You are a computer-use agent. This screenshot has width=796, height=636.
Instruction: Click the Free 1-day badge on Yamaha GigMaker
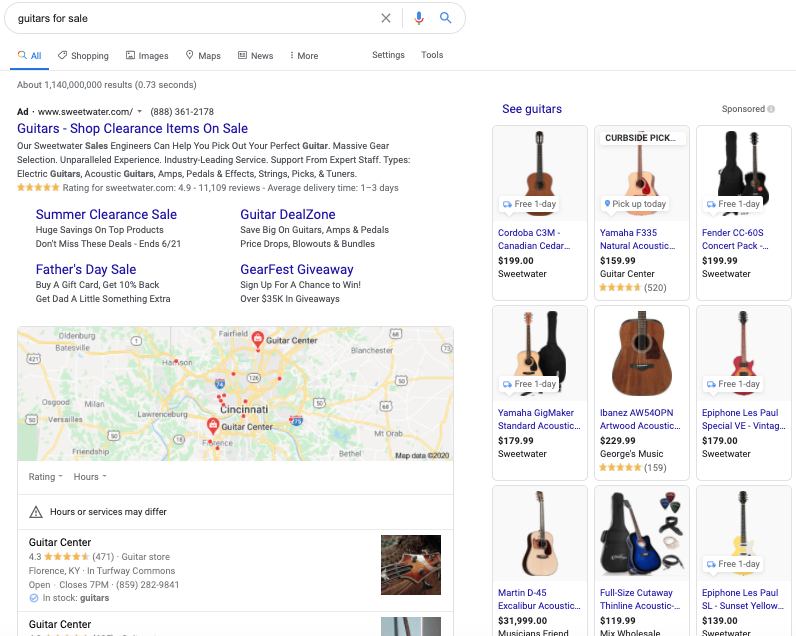[529, 384]
